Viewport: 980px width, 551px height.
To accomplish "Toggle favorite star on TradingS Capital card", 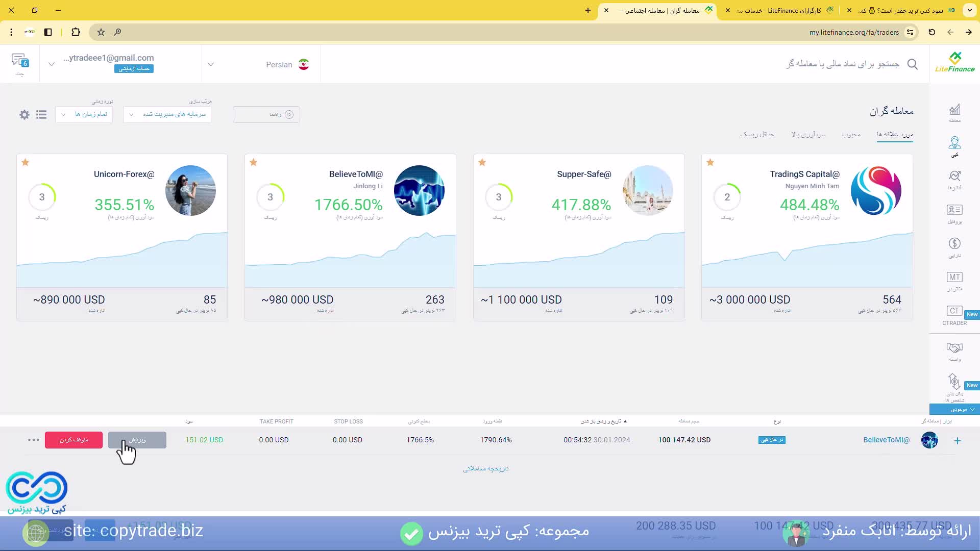I will point(710,162).
